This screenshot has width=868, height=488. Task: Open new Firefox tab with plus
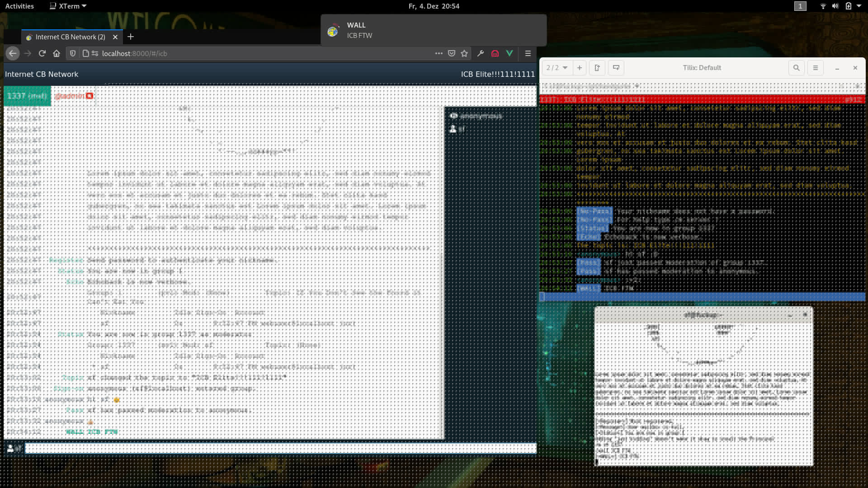[131, 37]
